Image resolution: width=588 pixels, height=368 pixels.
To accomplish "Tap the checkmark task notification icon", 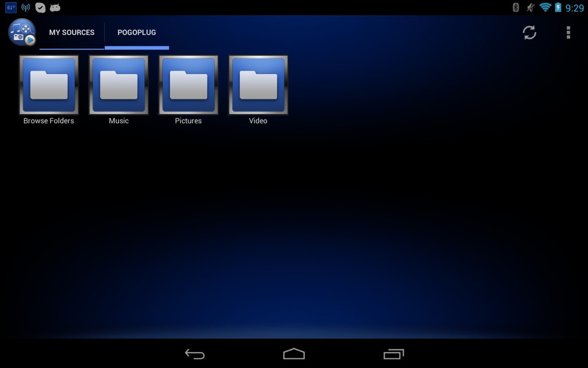I will tap(40, 7).
